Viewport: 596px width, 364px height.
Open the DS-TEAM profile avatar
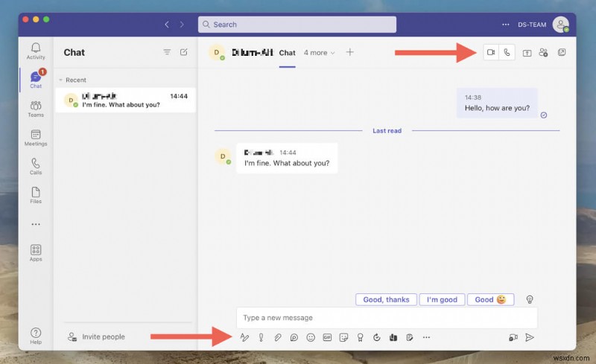[561, 25]
